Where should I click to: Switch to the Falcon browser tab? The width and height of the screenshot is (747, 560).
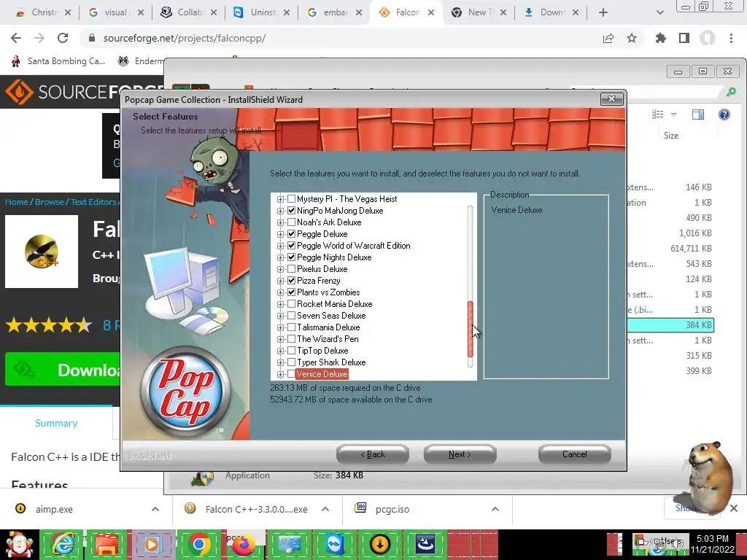(x=407, y=12)
